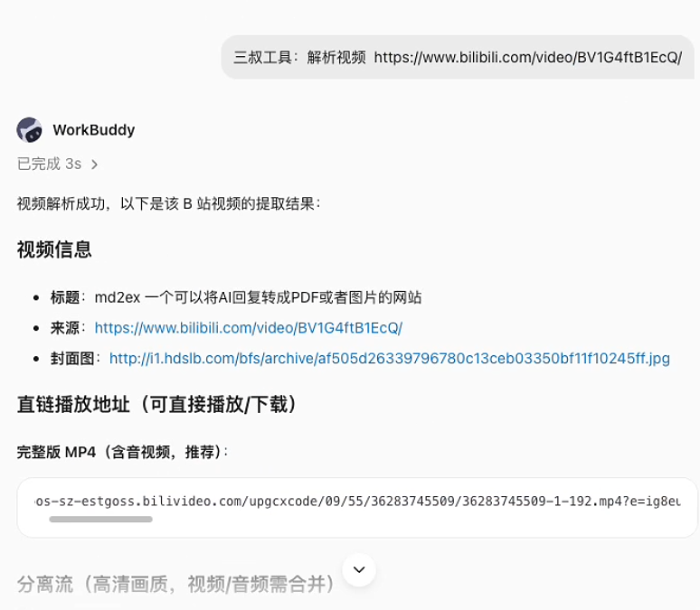Click the horizontal scrollbar in the MP4 code block
This screenshot has height=610, width=700.
[101, 519]
